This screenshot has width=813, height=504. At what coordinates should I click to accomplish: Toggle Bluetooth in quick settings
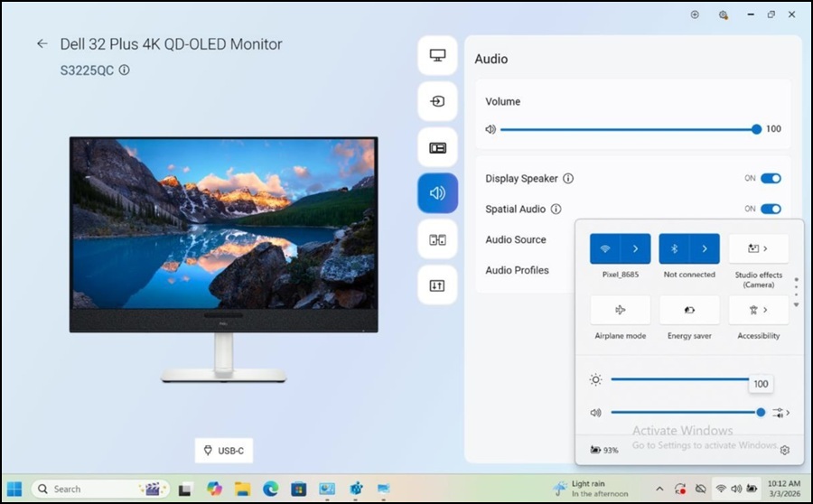pyautogui.click(x=674, y=249)
